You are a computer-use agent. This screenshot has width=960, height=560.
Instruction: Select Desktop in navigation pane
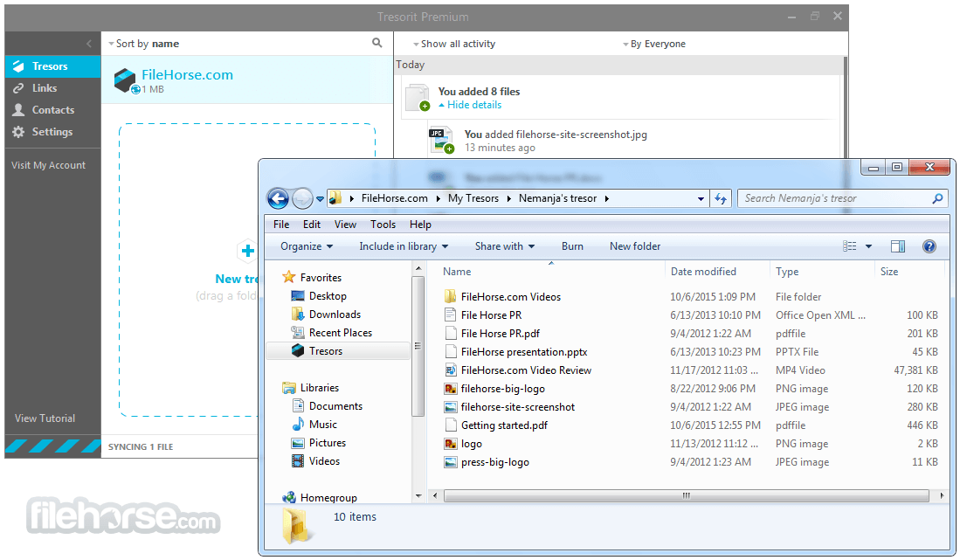[x=328, y=296]
